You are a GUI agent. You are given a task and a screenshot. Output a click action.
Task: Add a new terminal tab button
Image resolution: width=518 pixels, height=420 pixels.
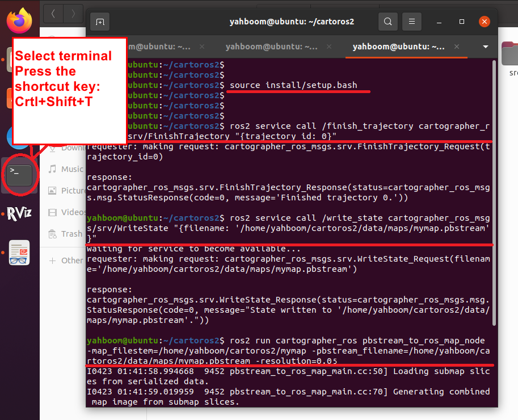coord(100,22)
